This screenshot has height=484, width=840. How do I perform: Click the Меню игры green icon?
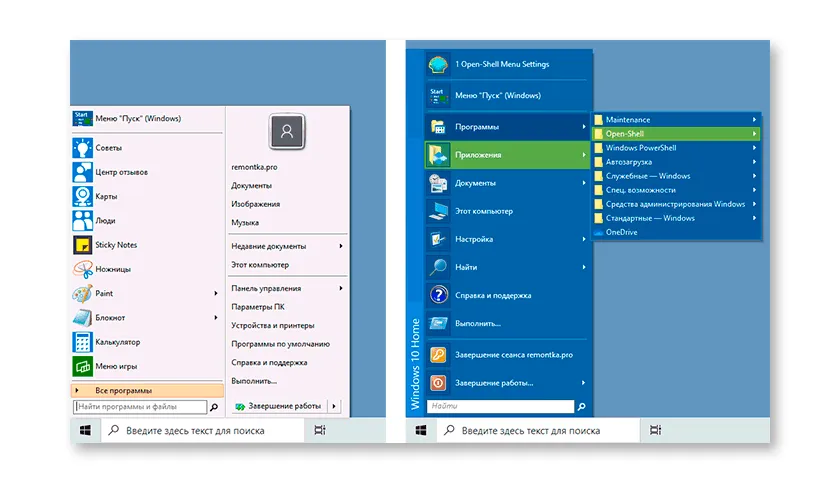pos(82,367)
